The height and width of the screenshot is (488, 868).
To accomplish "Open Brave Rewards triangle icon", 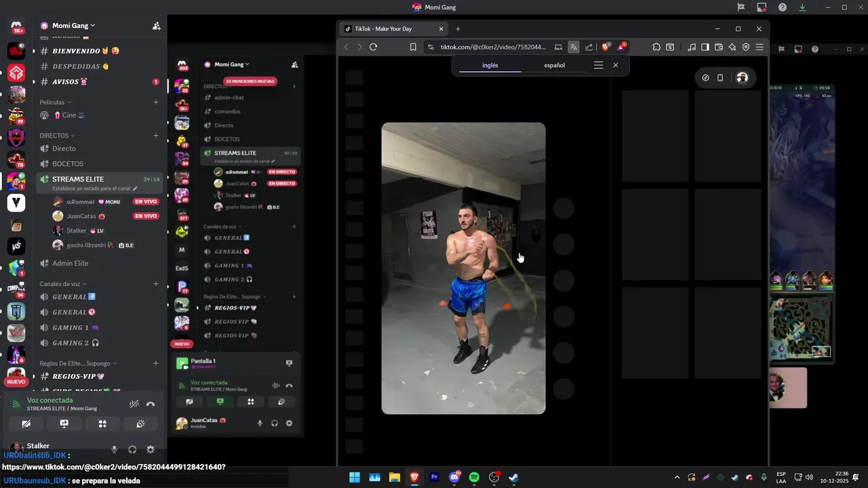I will click(621, 47).
